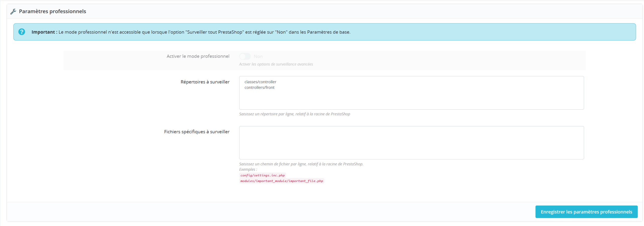
Task: Click the 'Exemples :' text
Action: (x=248, y=170)
